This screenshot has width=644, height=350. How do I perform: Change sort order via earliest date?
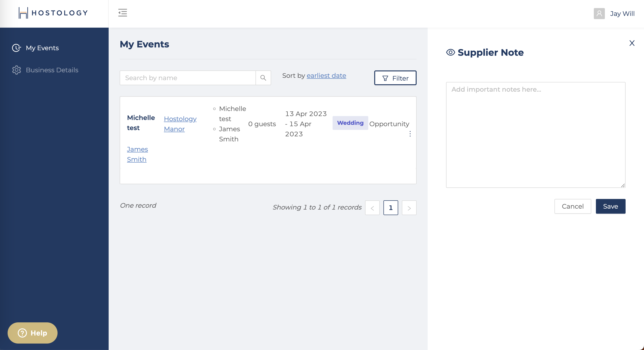tap(326, 76)
